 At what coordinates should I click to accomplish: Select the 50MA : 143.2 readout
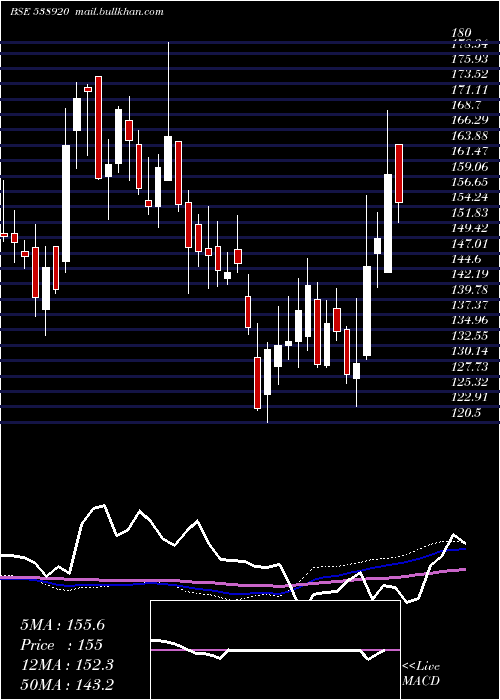click(67, 685)
